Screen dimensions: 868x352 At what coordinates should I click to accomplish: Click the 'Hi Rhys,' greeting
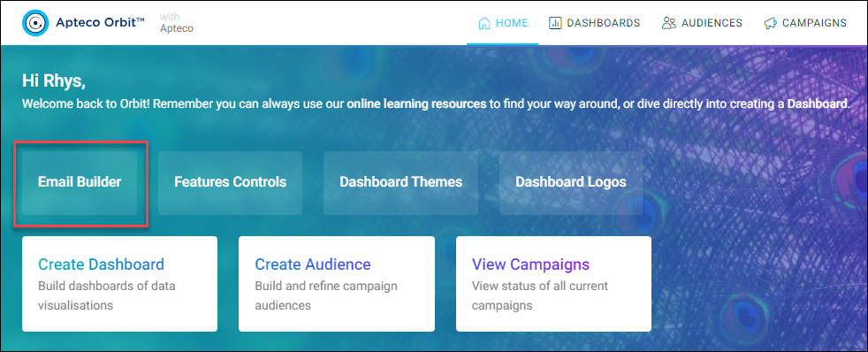54,81
